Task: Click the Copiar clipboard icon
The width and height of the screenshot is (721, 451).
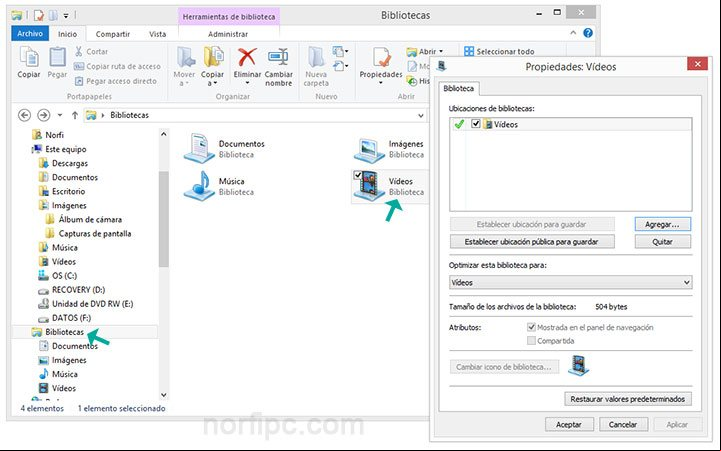Action: click(x=29, y=57)
